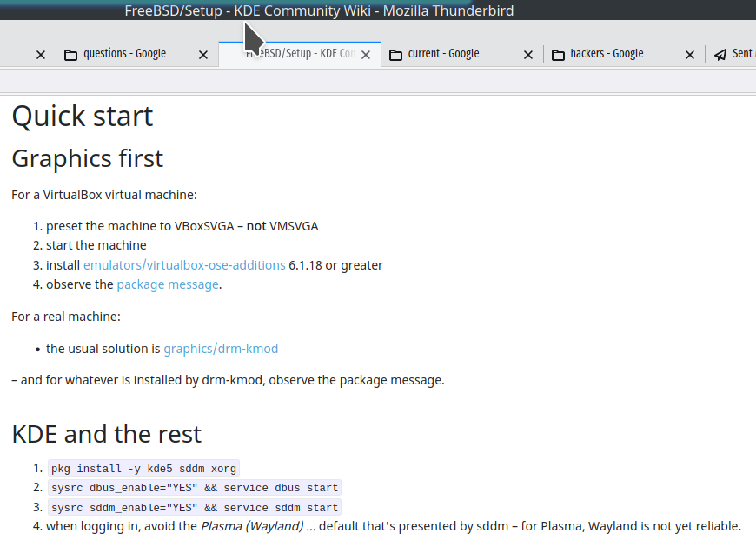Open the graphics/drm-kmod link
The height and width of the screenshot is (547, 756).
(221, 349)
